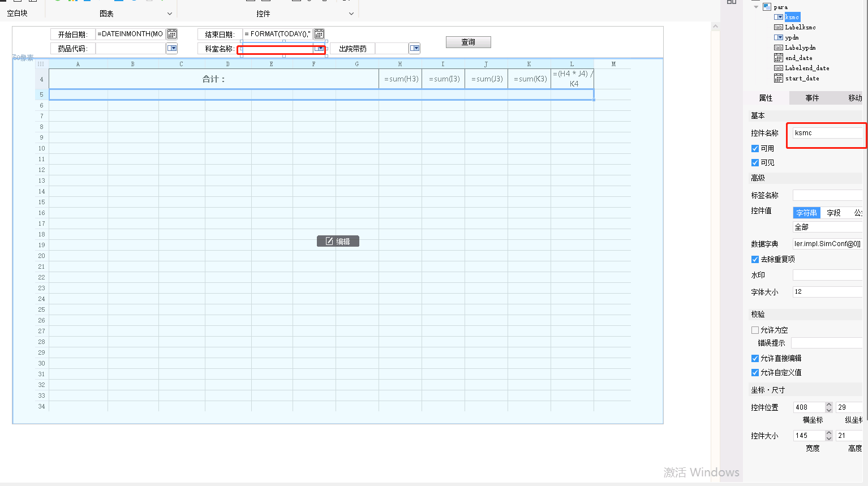Expand the 图表 toolbar group
868x486 pixels.
pyautogui.click(x=170, y=14)
